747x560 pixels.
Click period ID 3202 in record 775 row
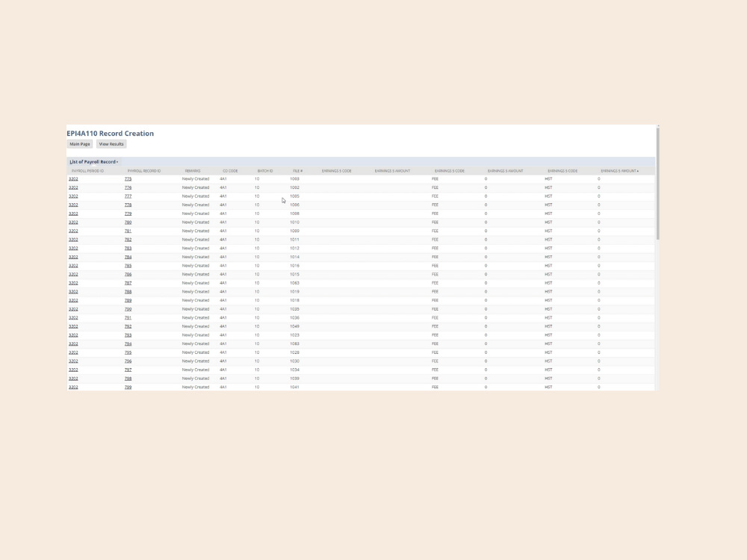coord(73,179)
